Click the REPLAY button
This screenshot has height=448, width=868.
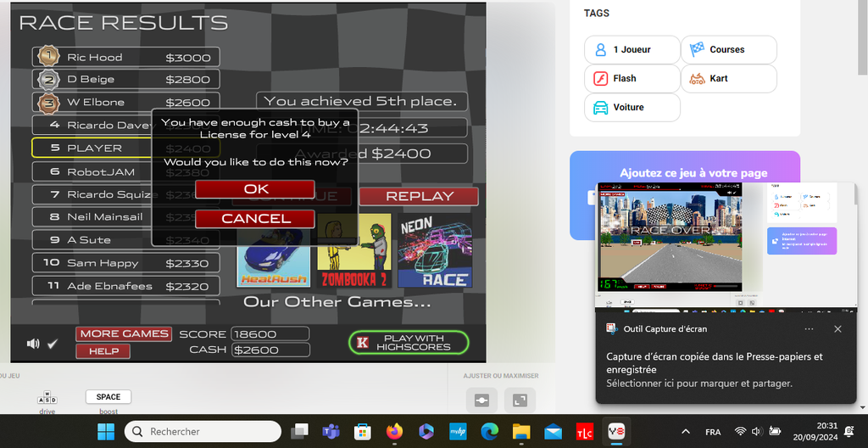coord(419,196)
